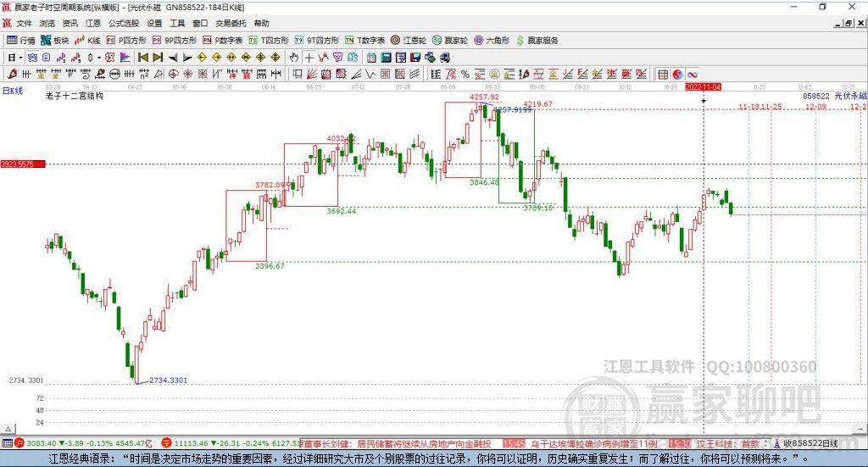The image size is (868, 467).
Task: Click the 2022-11-04 date marker on timeline
Action: click(x=703, y=86)
